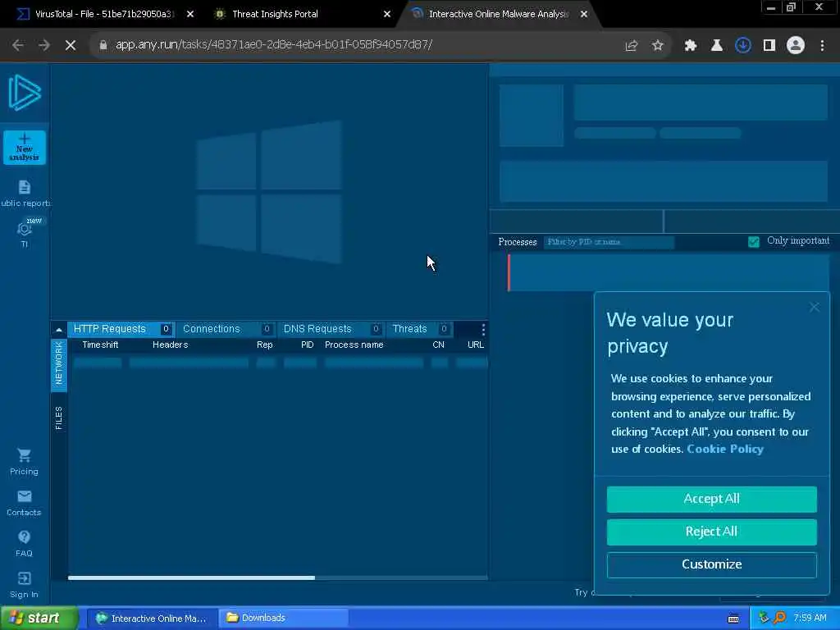
Task: Accept All cookies
Action: 711,499
